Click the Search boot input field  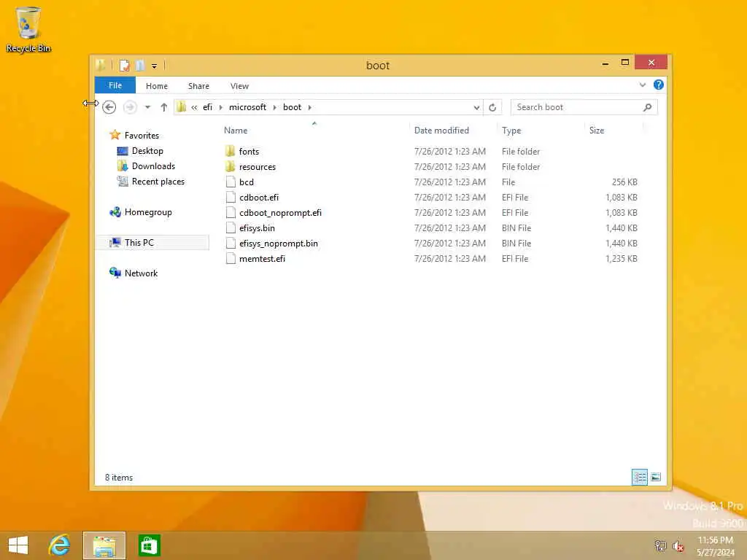point(576,107)
